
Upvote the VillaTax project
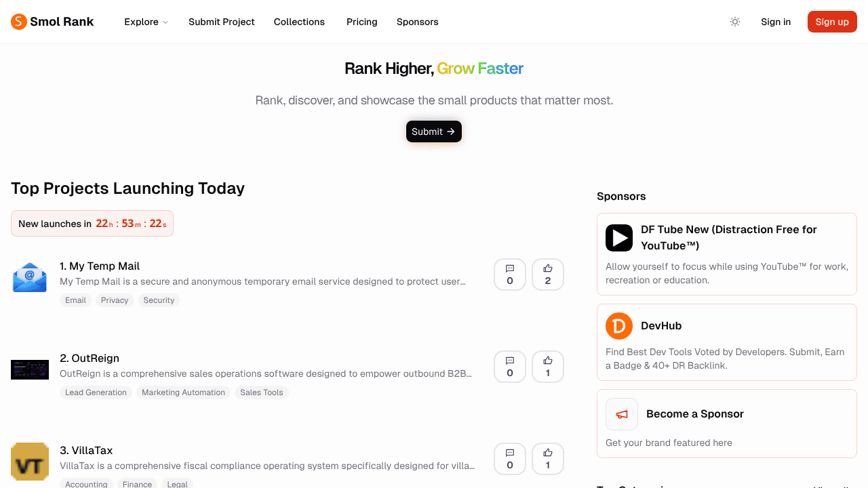[x=548, y=459]
